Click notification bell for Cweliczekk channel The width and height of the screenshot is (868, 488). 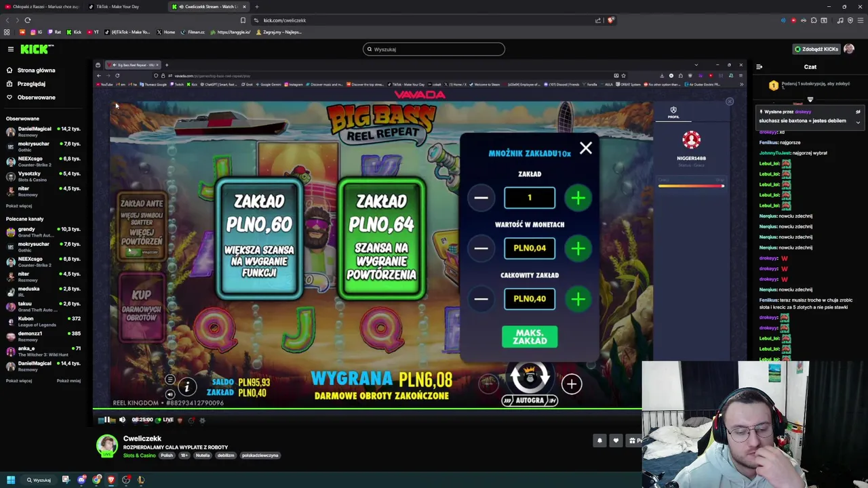tap(599, 441)
